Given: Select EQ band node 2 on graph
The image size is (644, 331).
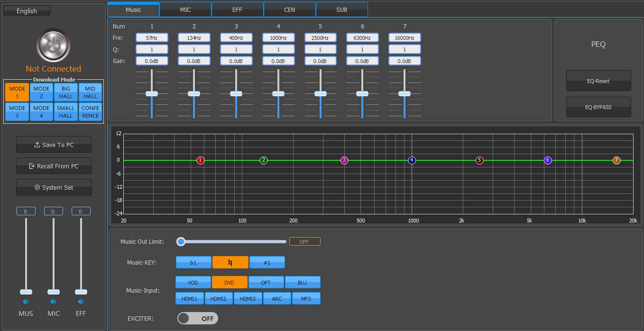Looking at the screenshot, I should [x=264, y=160].
